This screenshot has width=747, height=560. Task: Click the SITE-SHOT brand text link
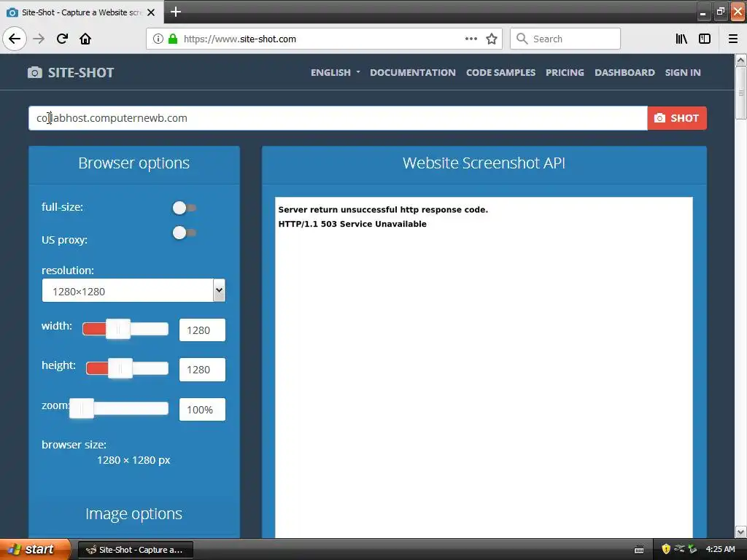click(x=81, y=72)
